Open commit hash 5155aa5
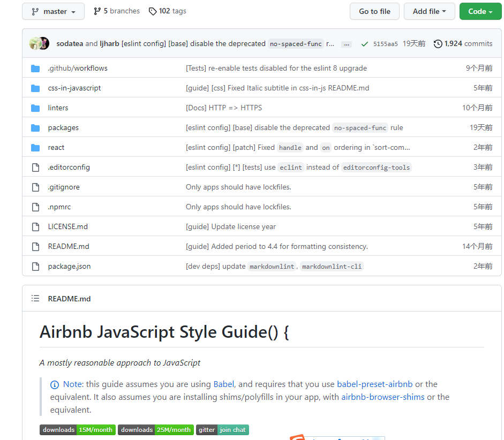This screenshot has height=440, width=504. 386,44
